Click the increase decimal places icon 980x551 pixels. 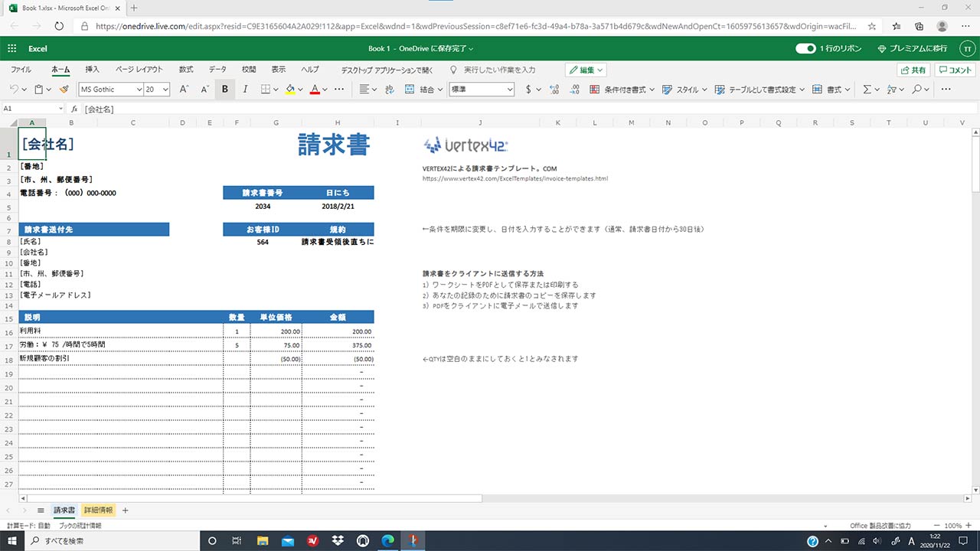click(x=554, y=90)
